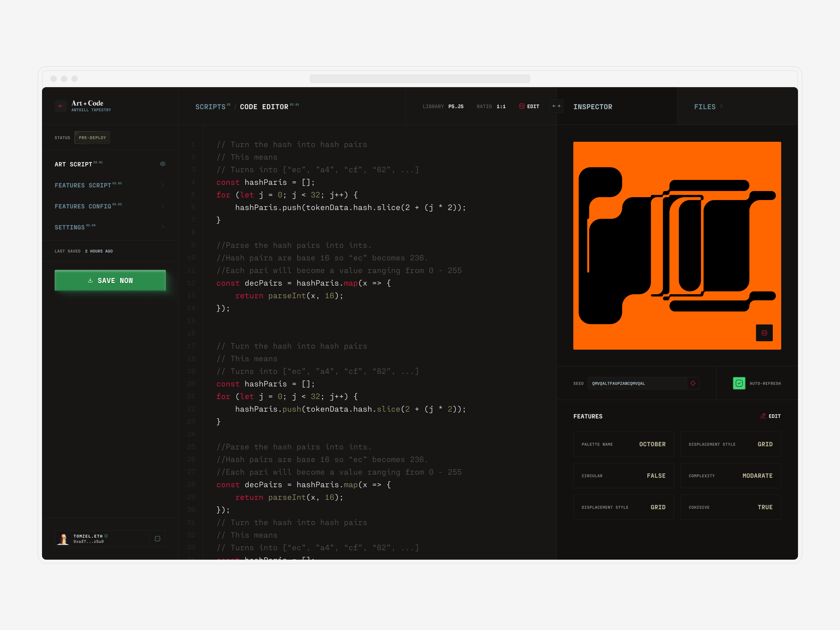
Task: Click the Pre-Deploy status badge
Action: pyautogui.click(x=92, y=138)
